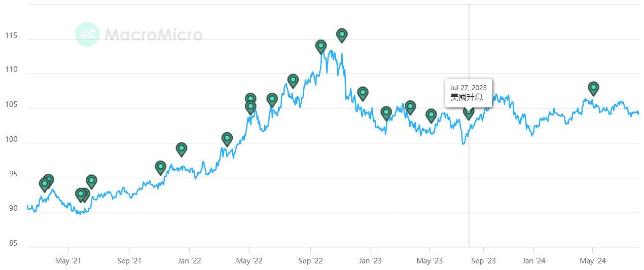Click the upper of two stacked May '22 markers
Screen dimensions: 644x270
(x=251, y=99)
